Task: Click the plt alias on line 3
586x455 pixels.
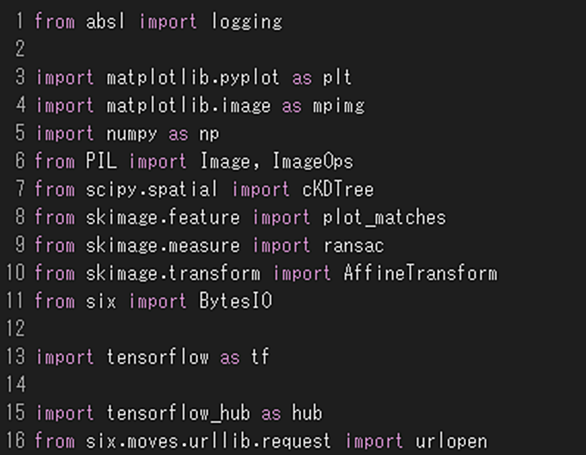Action: click(337, 78)
